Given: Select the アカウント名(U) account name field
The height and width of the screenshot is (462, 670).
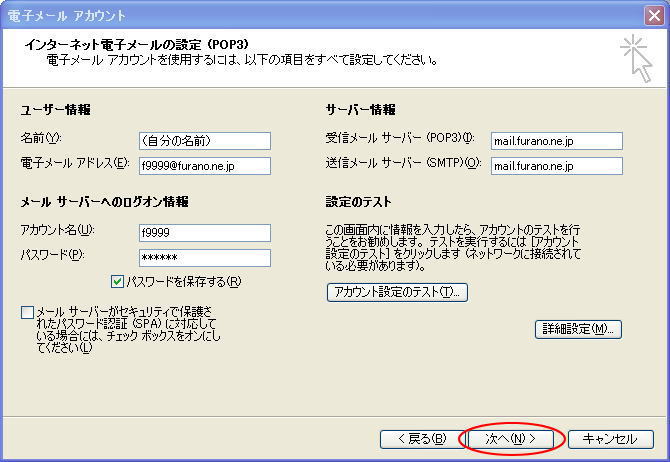Looking at the screenshot, I should pos(205,233).
